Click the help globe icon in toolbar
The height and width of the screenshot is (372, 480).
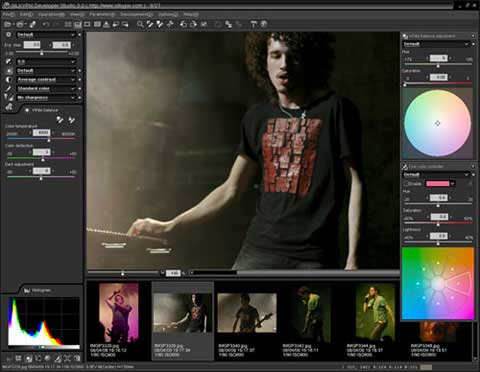[264, 24]
